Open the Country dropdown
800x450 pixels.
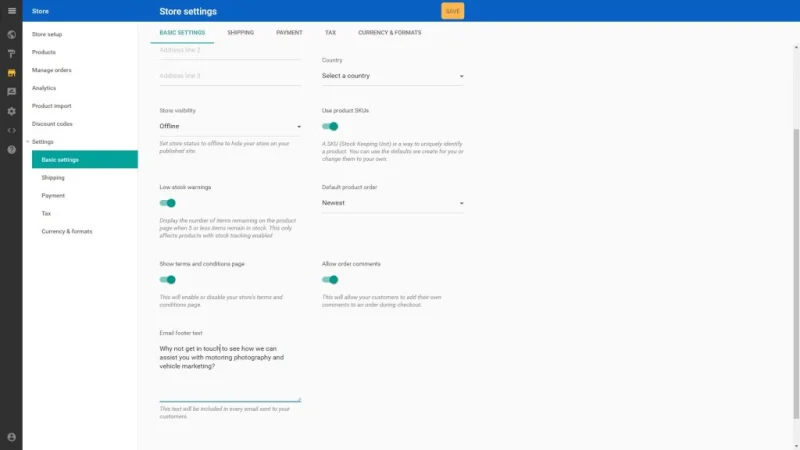[x=392, y=76]
